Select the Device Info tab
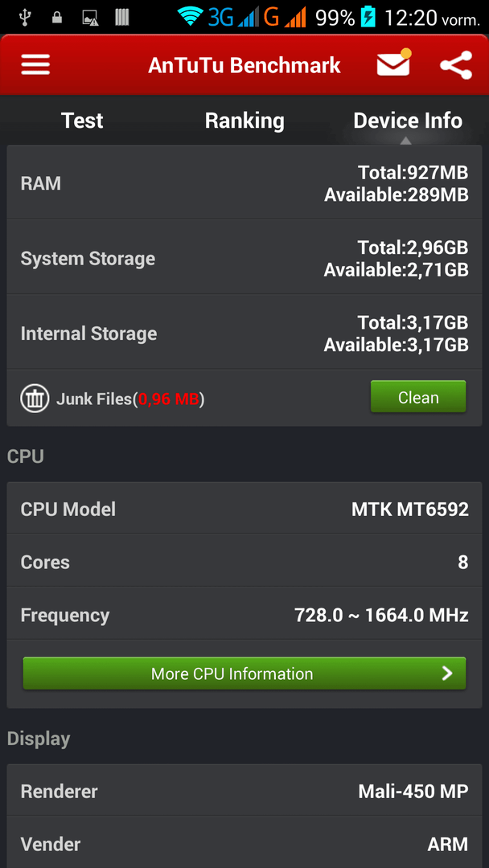The image size is (489, 868). (x=408, y=121)
